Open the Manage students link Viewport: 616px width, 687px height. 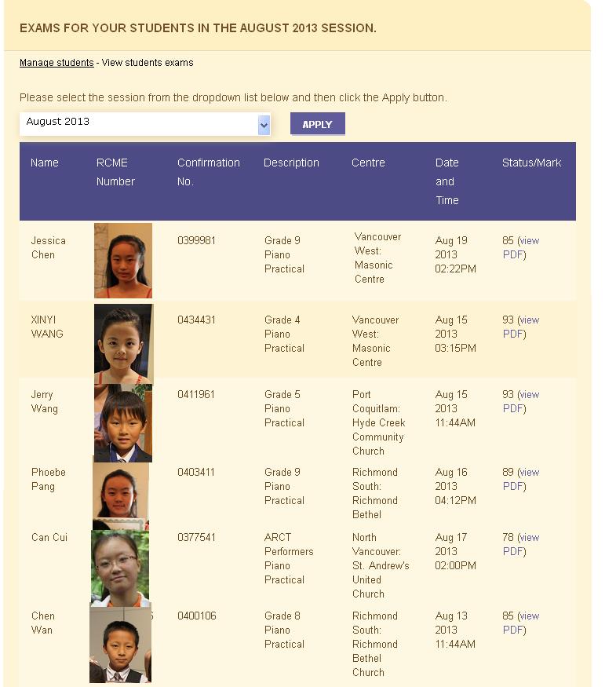click(56, 63)
